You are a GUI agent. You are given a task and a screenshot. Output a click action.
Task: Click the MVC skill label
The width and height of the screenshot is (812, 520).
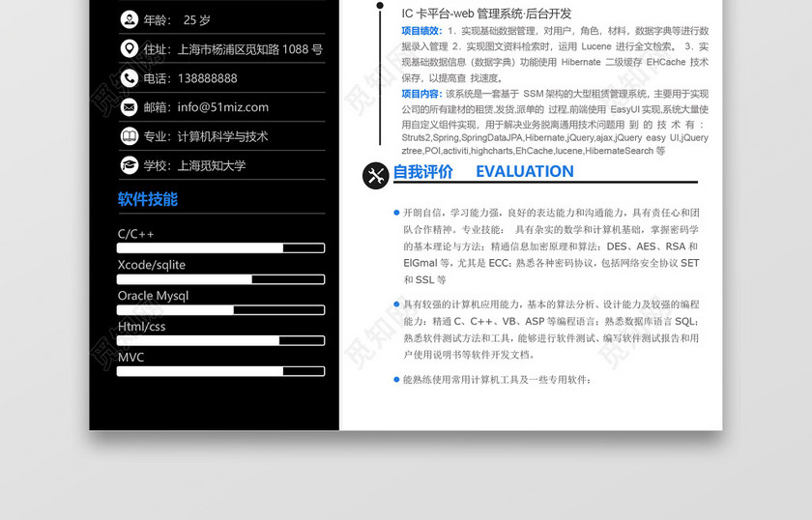click(130, 358)
